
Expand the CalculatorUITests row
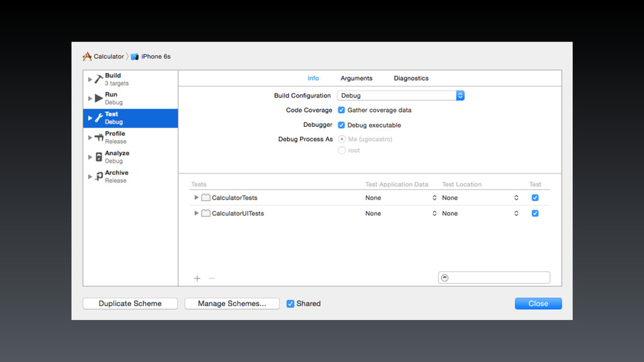tap(196, 213)
